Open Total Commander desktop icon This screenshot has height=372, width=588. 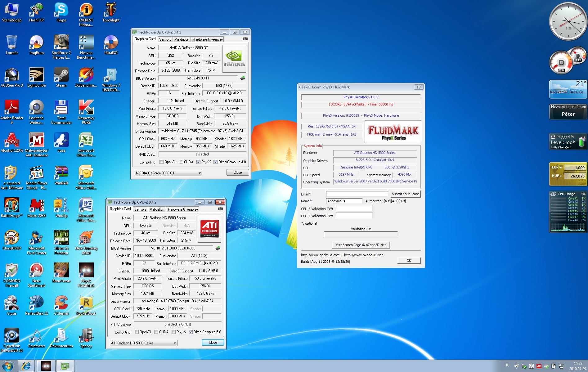click(x=61, y=112)
